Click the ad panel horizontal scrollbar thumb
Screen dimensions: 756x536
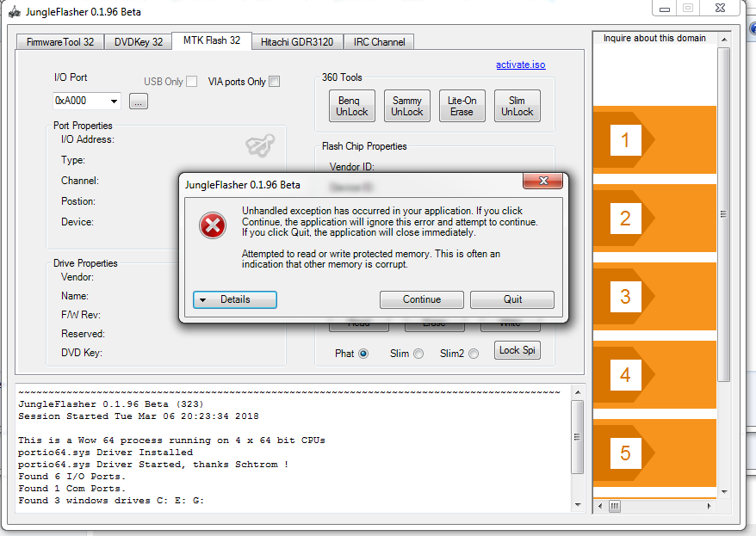tap(614, 506)
